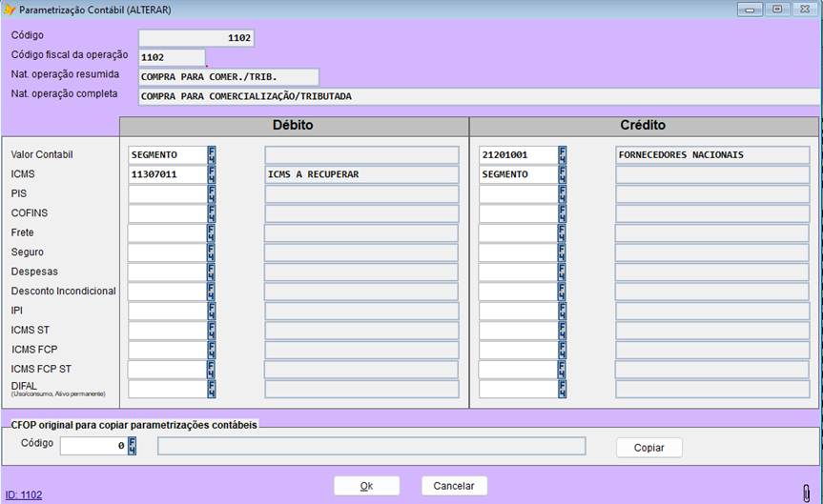Viewport: 823px width, 504px height.
Task: Click the Nat. operação resumida field
Action: coord(228,77)
